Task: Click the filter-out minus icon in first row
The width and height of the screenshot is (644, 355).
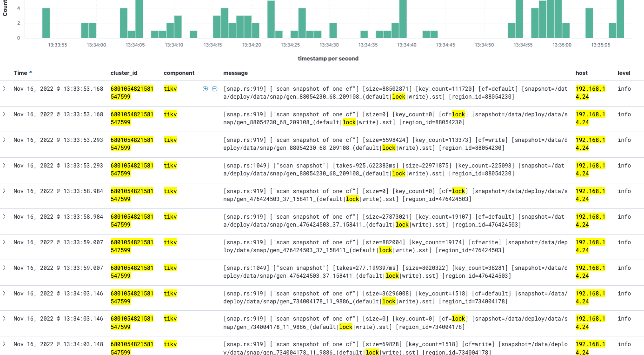Action: 214,88
